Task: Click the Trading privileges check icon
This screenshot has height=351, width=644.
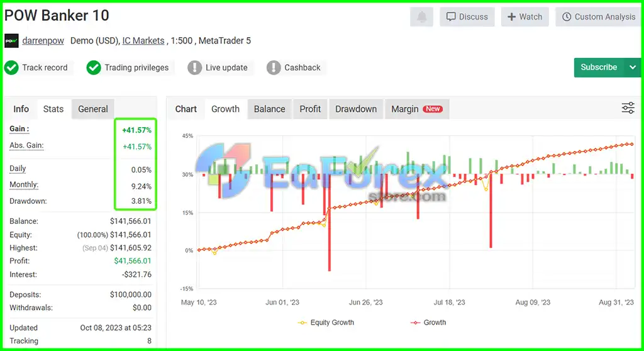Action: click(x=94, y=68)
